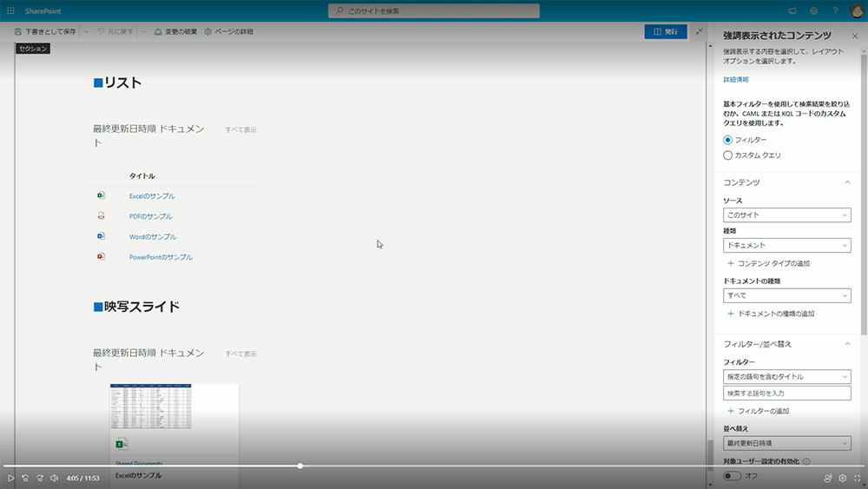Collapse the コンテンツ section
Viewport: 868px width, 489px height.
pyautogui.click(x=847, y=182)
